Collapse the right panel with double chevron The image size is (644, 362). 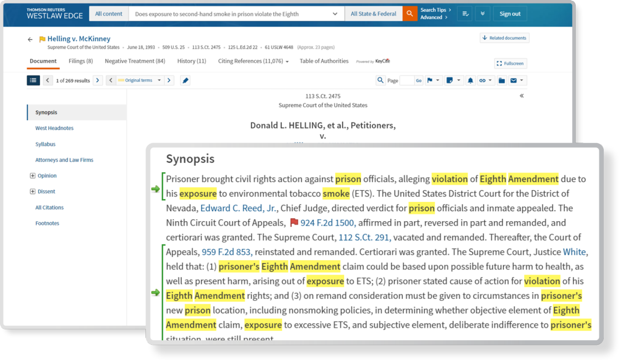tap(522, 96)
